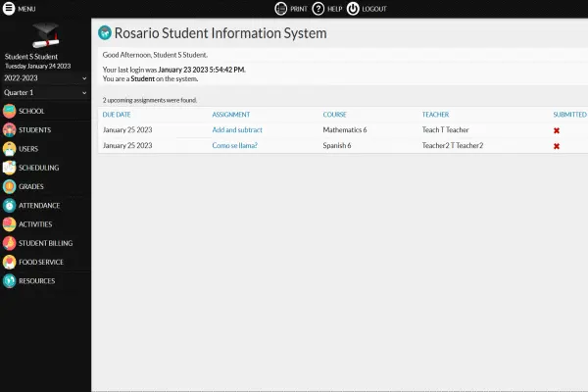588x392 pixels.
Task: Click the Students module icon
Action: (x=9, y=129)
